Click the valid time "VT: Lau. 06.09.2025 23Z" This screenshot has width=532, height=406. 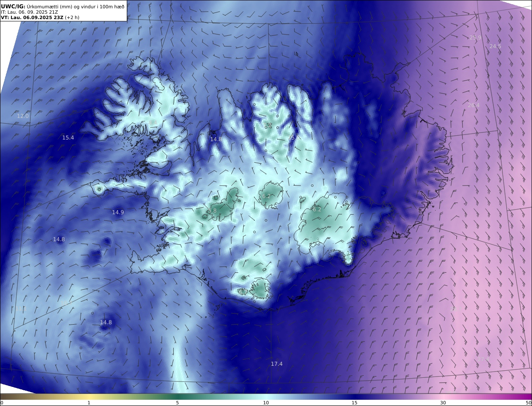32,17
